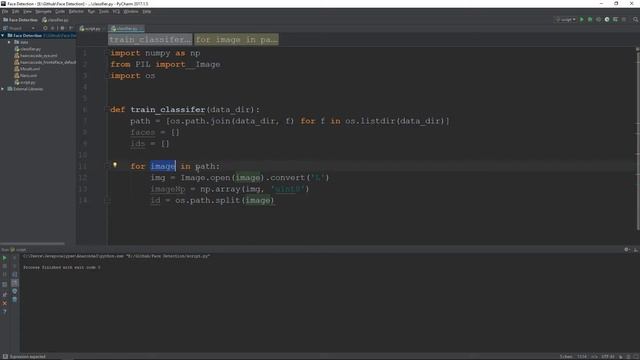Screen dimensions: 640x360
Task: Open the VCS menu
Action: coord(116,11)
